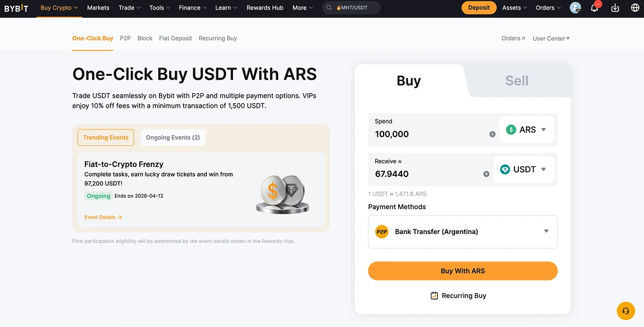Open user profile avatar
644x327 pixels.
click(576, 8)
